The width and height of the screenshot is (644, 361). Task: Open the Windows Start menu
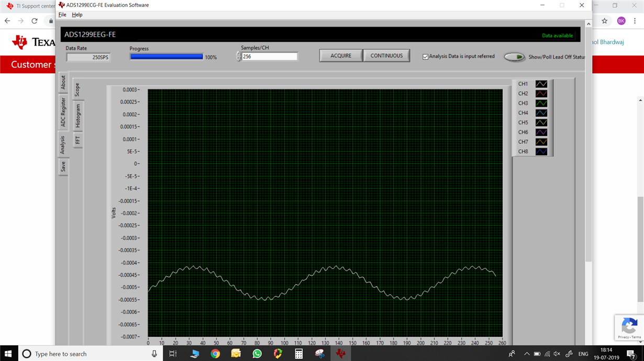[x=8, y=354]
